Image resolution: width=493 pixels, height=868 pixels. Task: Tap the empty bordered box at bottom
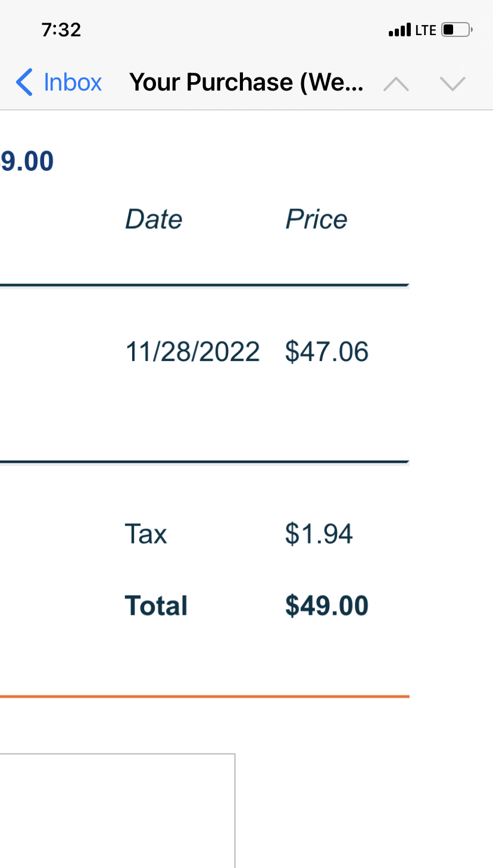pos(117,810)
